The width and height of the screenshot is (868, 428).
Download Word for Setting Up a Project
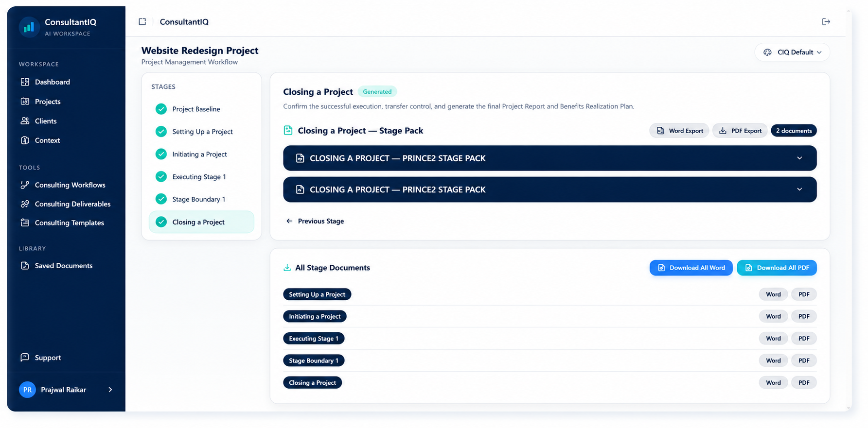(x=773, y=294)
